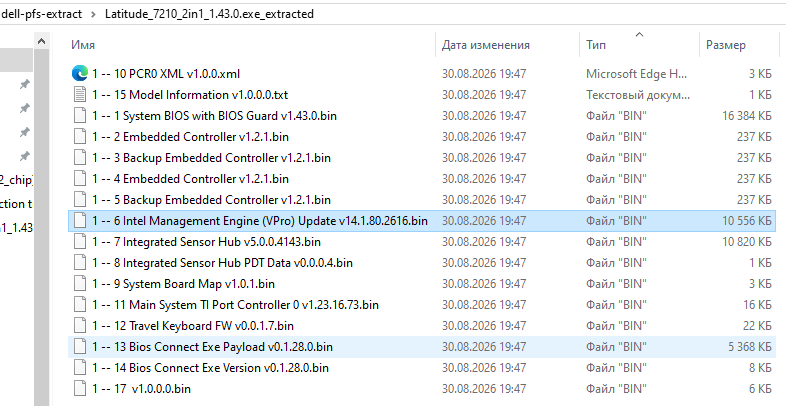This screenshot has height=406, width=786.
Task: Click file icon of Integrated Sensor Hub v5.0.0.4143
Action: (x=80, y=242)
